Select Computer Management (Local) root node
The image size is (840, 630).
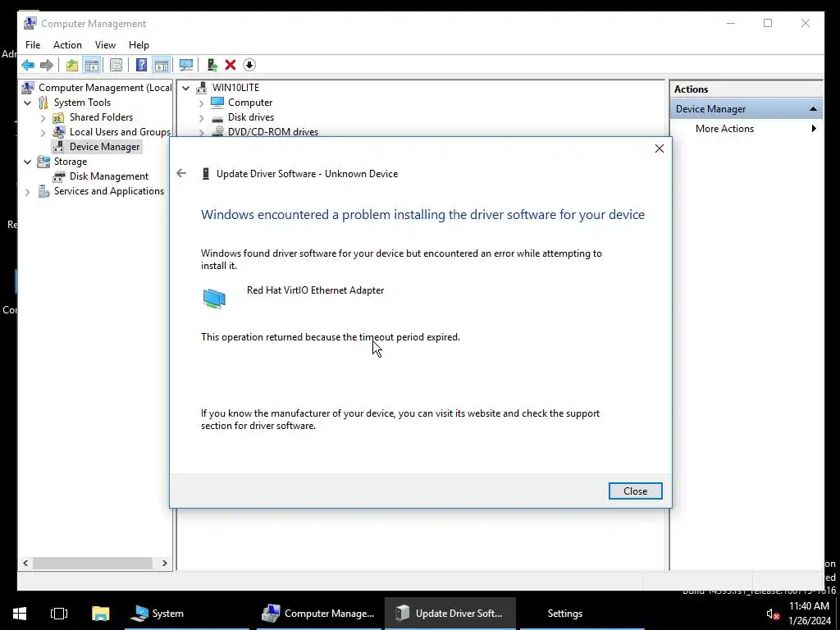click(x=105, y=87)
